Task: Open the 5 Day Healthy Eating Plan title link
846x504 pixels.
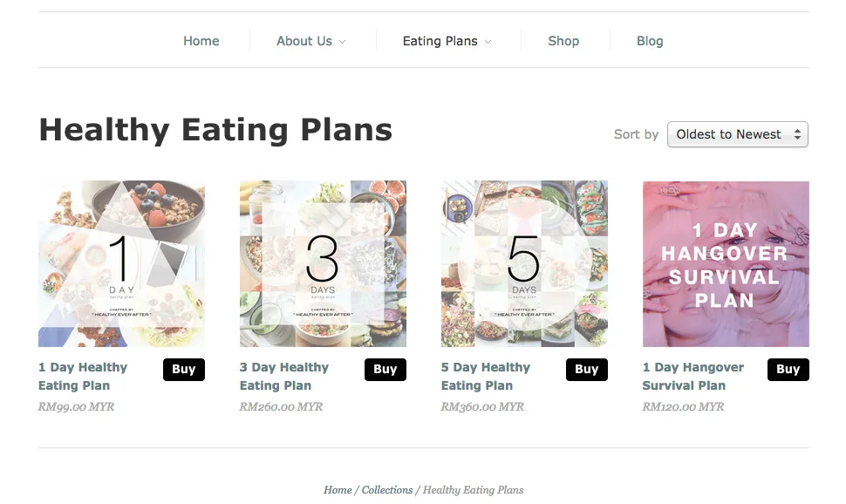Action: 486,377
